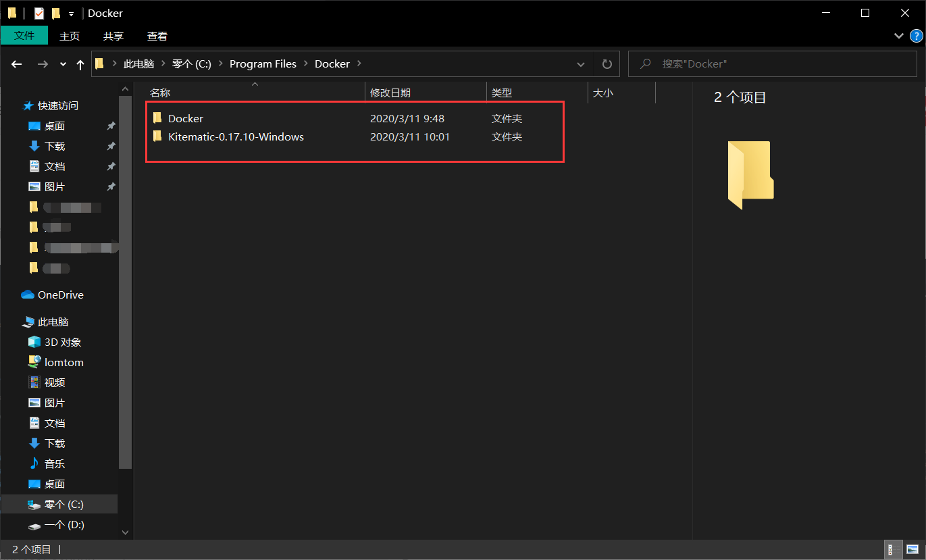Go back with the left arrow
The image size is (926, 560).
(x=17, y=64)
